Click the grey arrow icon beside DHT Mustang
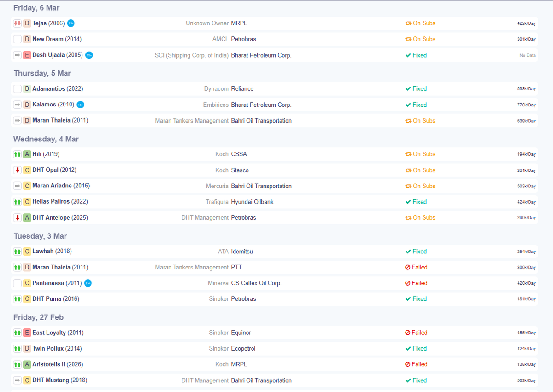This screenshot has width=553, height=392. point(18,380)
